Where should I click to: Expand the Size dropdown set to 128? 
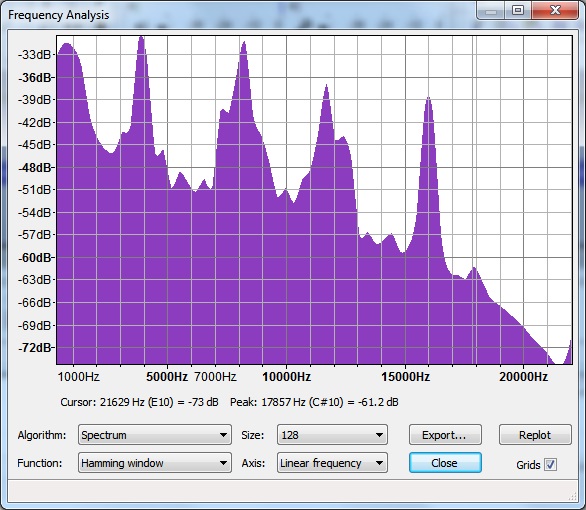332,435
